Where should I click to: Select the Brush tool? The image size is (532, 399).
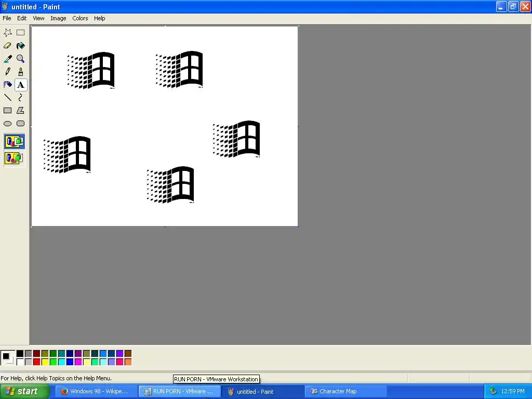coord(21,72)
